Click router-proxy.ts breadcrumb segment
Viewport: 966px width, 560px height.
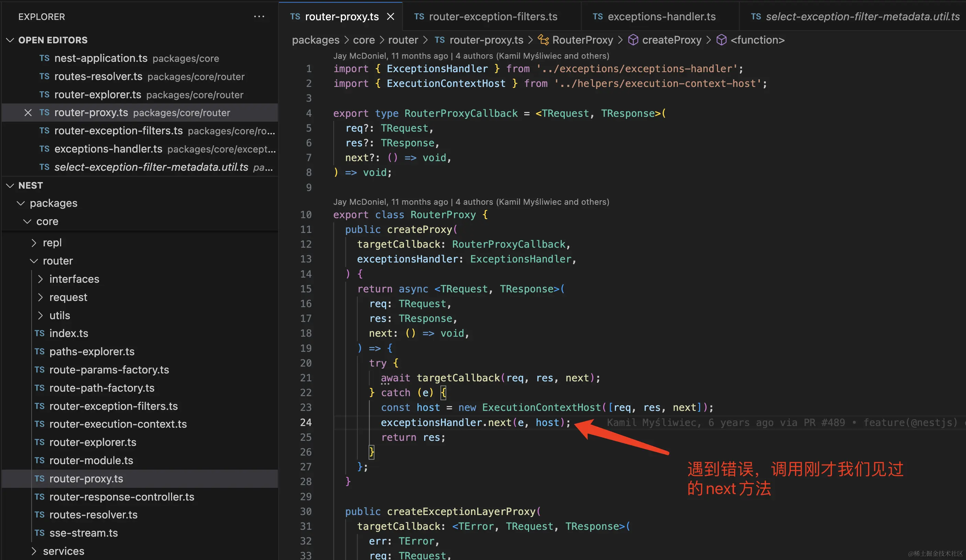pyautogui.click(x=486, y=40)
